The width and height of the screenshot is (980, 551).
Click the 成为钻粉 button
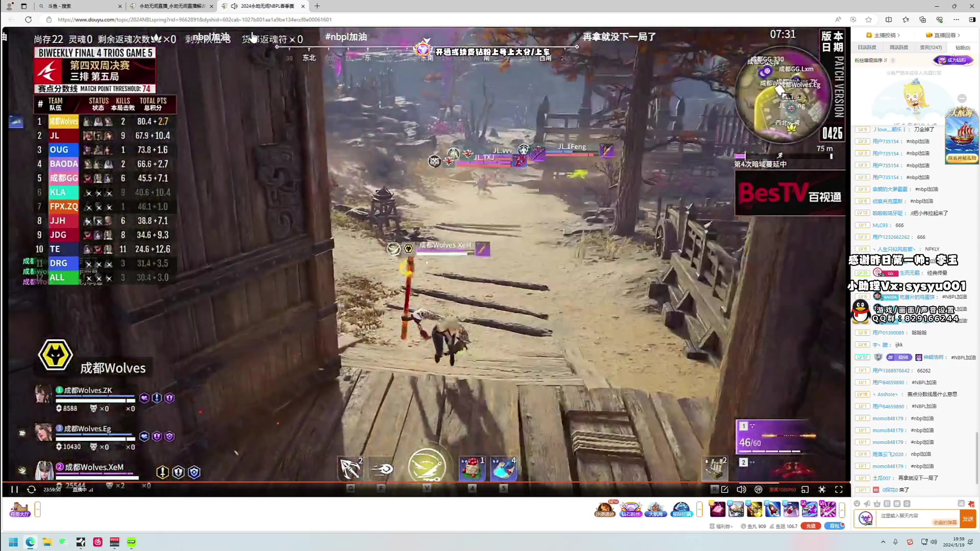(x=953, y=60)
